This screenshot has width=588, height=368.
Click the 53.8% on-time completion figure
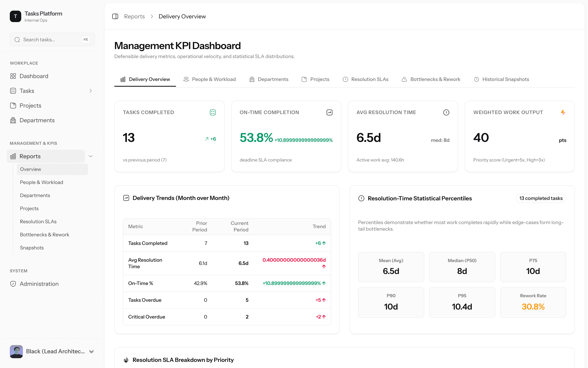(x=256, y=138)
